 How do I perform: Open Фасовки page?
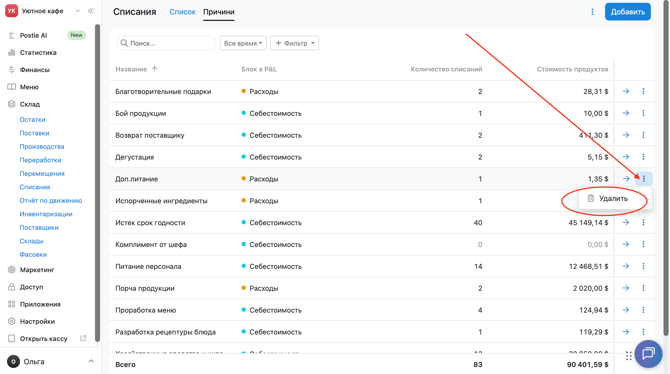[33, 254]
